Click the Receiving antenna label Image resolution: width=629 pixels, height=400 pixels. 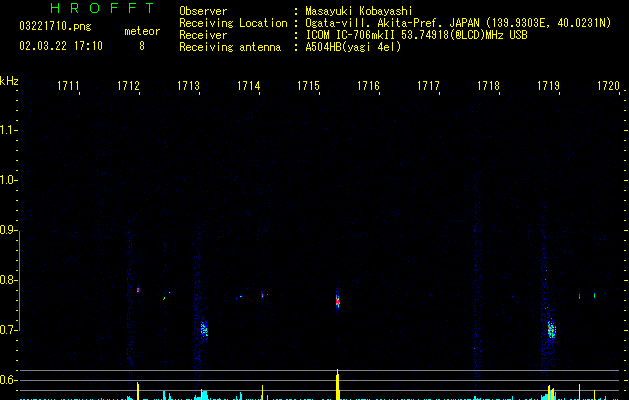pos(230,47)
